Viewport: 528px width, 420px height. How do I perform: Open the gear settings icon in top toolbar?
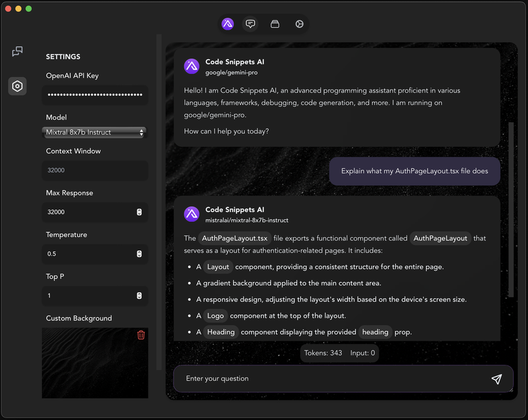point(298,23)
